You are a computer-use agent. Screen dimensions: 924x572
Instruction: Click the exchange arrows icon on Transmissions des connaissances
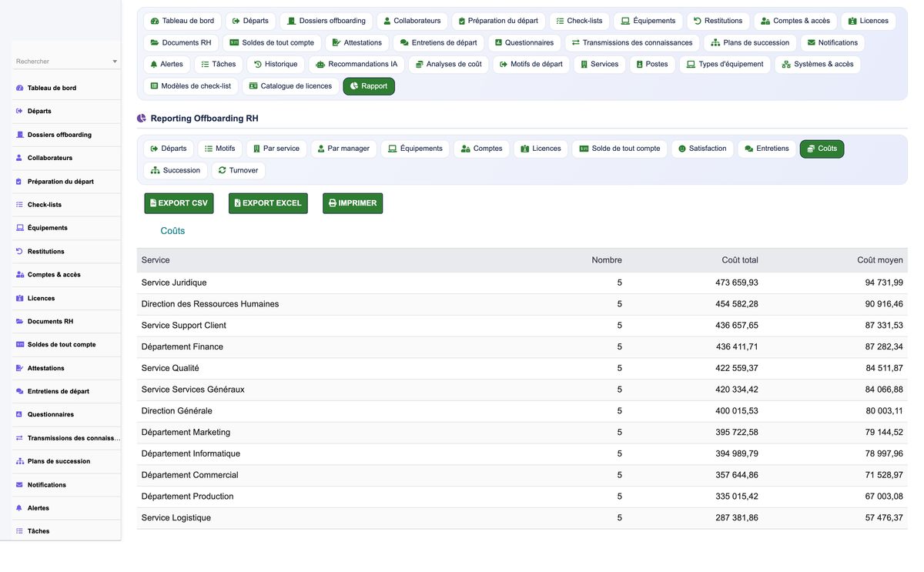[x=575, y=43]
